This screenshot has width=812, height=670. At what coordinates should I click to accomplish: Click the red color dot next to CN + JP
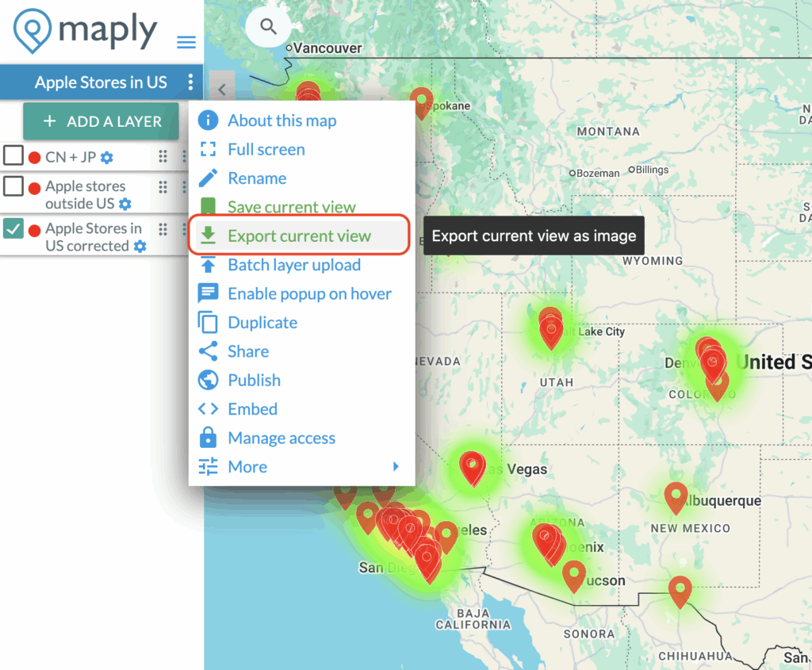(x=34, y=157)
